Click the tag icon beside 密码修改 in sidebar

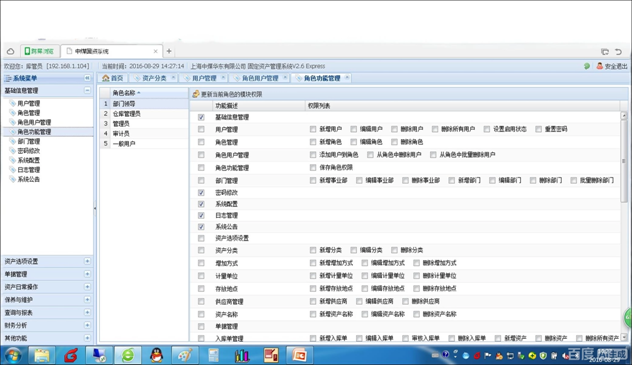13,151
